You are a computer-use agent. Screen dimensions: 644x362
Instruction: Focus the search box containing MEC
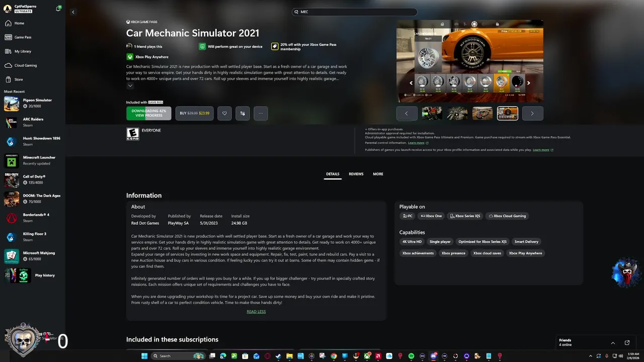click(x=355, y=12)
